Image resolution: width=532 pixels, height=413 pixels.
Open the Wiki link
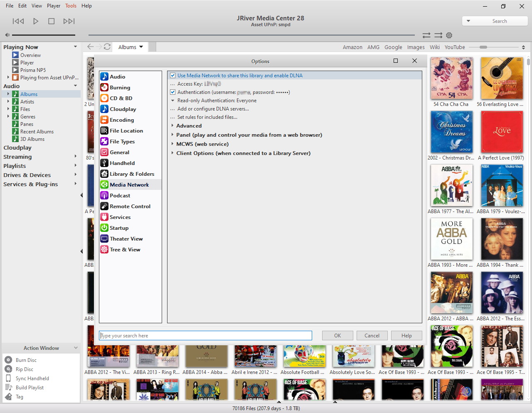tap(435, 47)
